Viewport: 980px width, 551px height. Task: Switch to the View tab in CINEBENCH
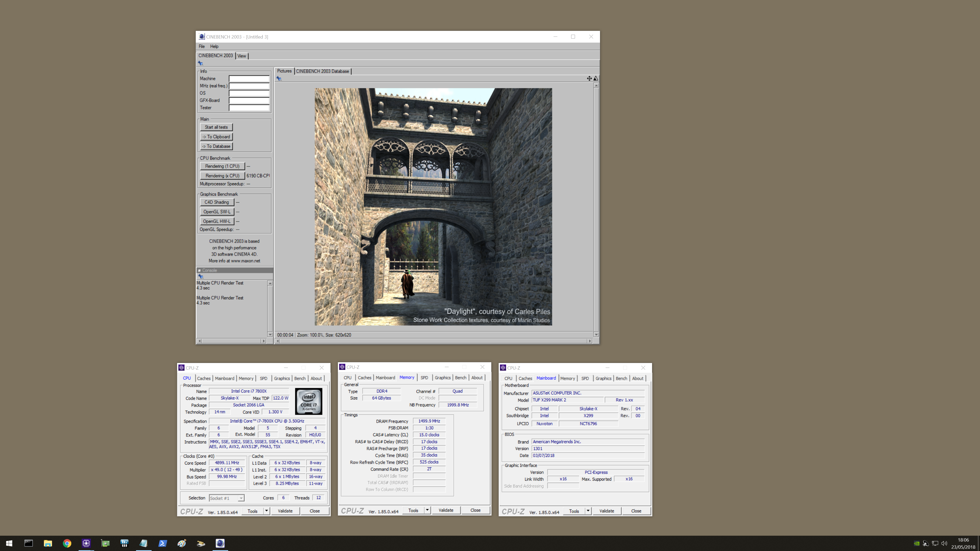(x=242, y=56)
